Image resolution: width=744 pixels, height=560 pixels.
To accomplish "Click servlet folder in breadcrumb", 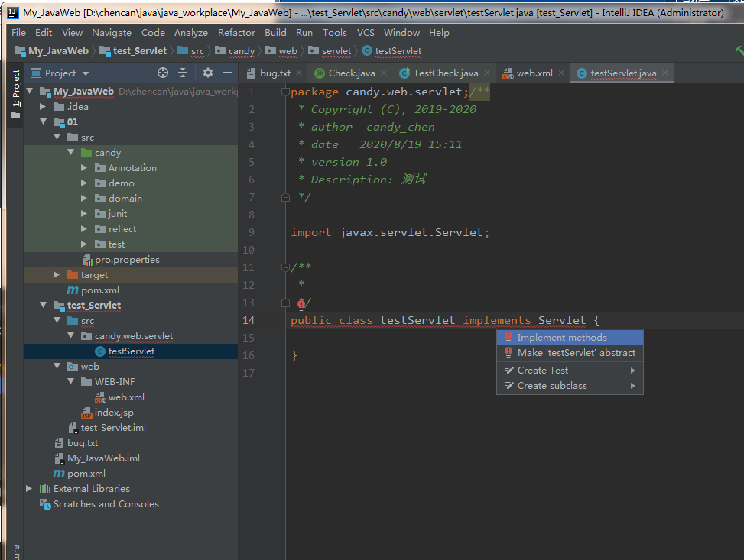I will [x=330, y=50].
